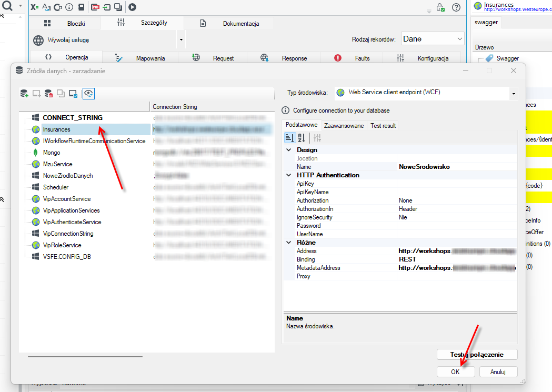Click the info circle toolbar icon
The image size is (552, 392).
click(x=69, y=7)
